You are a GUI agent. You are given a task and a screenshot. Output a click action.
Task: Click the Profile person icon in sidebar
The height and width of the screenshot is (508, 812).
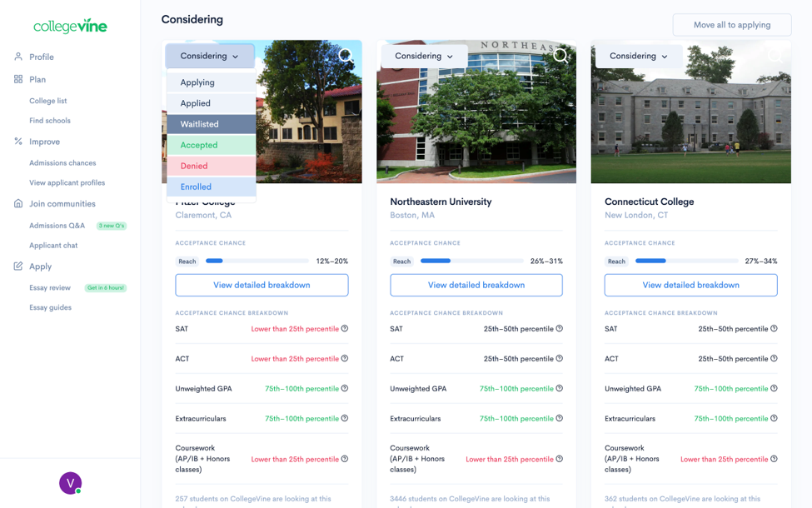18,57
